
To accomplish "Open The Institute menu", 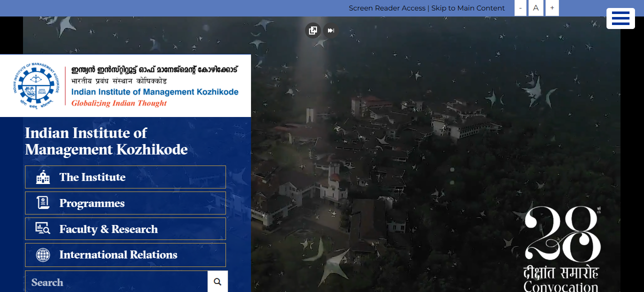I will tap(92, 176).
